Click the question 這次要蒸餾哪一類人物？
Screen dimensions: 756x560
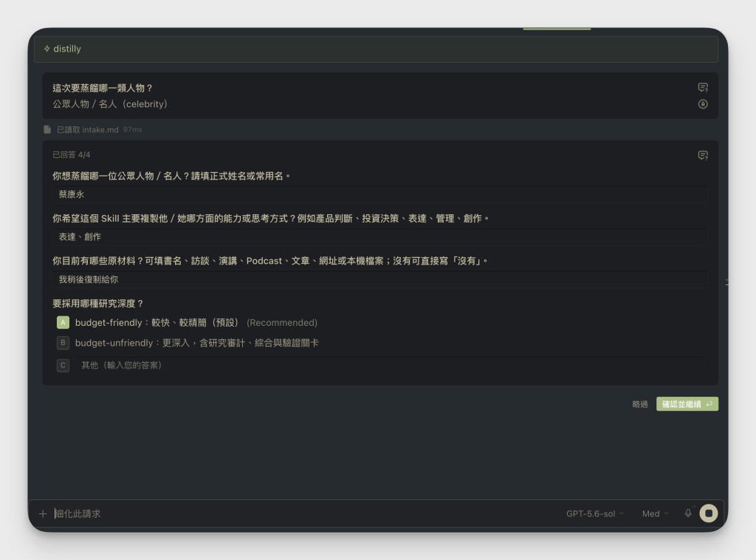pos(103,88)
